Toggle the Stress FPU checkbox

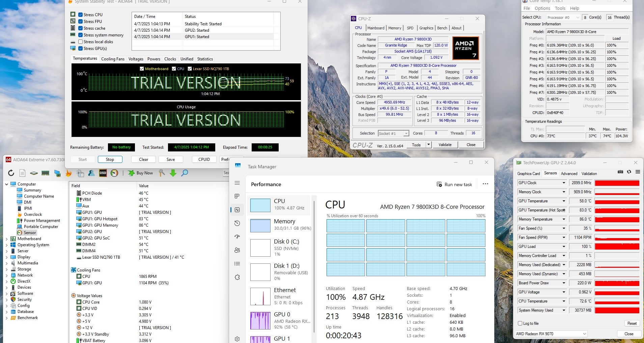81,22
